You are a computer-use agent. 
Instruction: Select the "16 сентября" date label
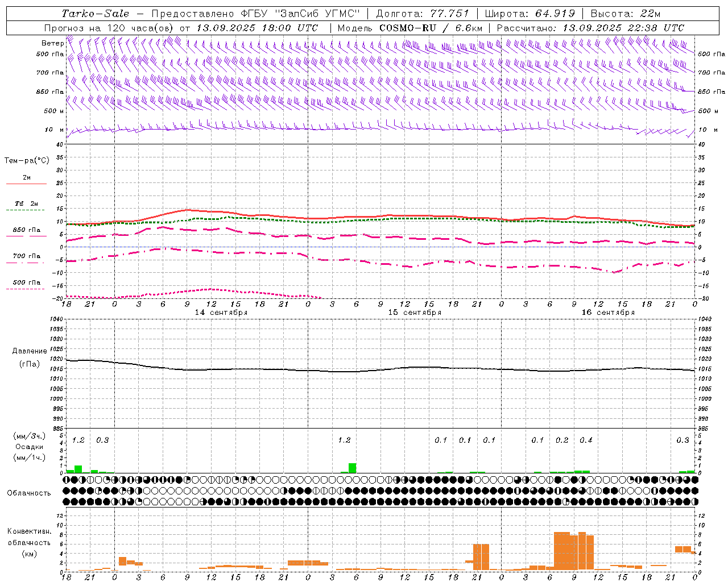[x=608, y=312]
